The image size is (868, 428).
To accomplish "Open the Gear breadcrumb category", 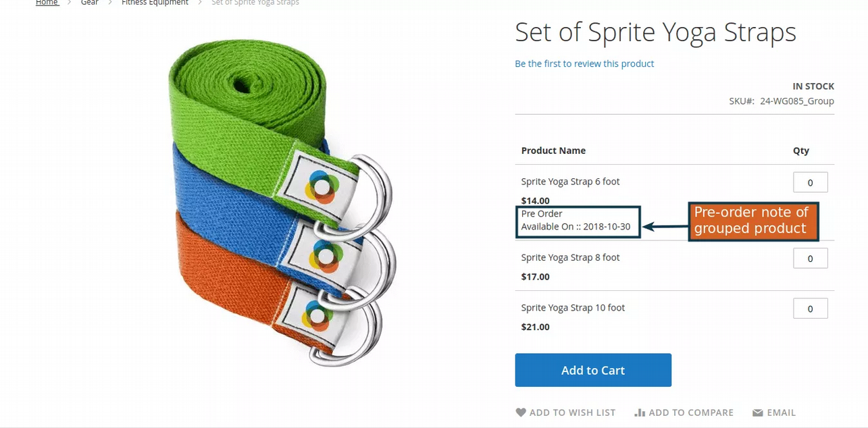I will pos(90,3).
